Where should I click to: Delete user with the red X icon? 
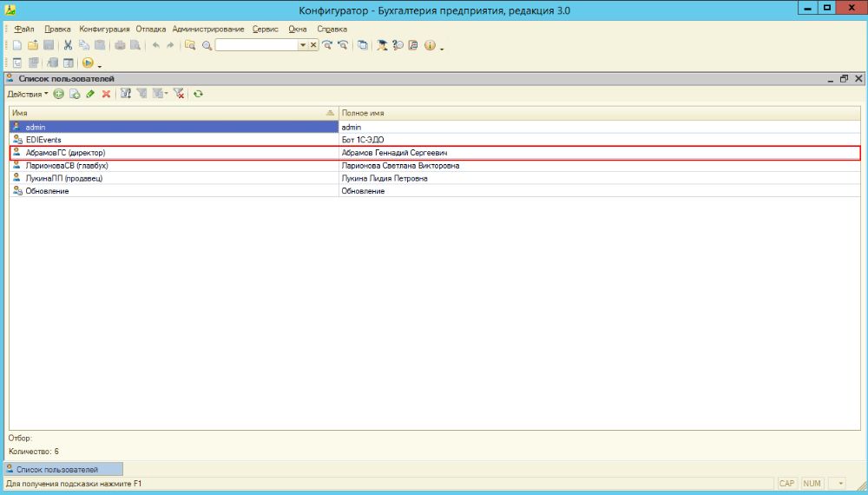tap(106, 94)
